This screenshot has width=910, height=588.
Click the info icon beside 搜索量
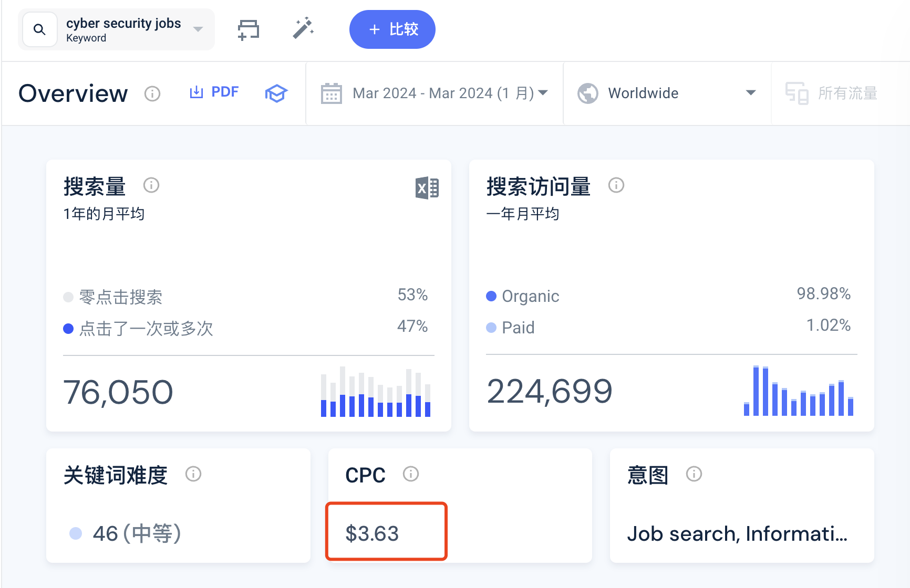click(151, 185)
